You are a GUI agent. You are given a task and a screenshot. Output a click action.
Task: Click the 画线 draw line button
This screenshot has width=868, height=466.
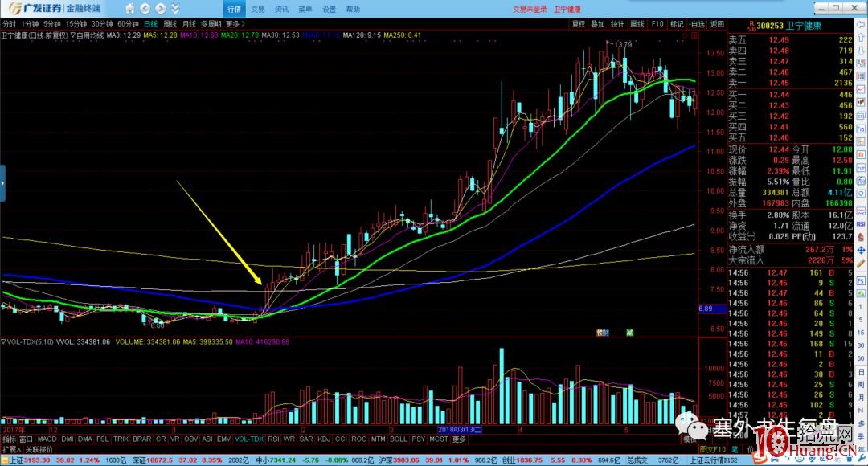pyautogui.click(x=637, y=24)
